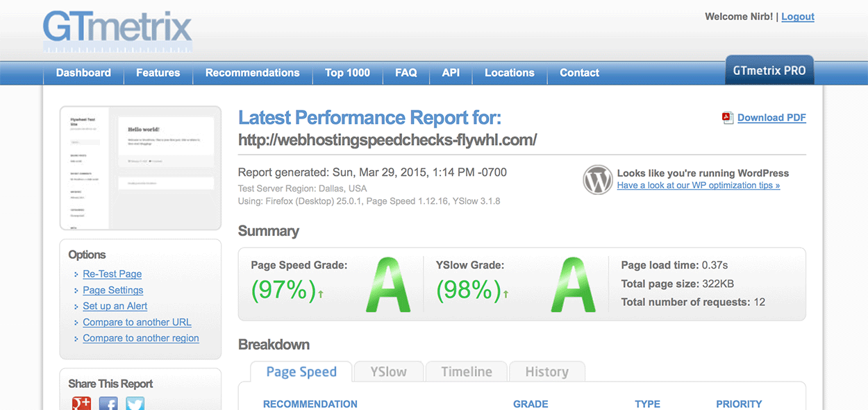Image resolution: width=868 pixels, height=410 pixels.
Task: Click Set up an Alert
Action: [x=115, y=306]
